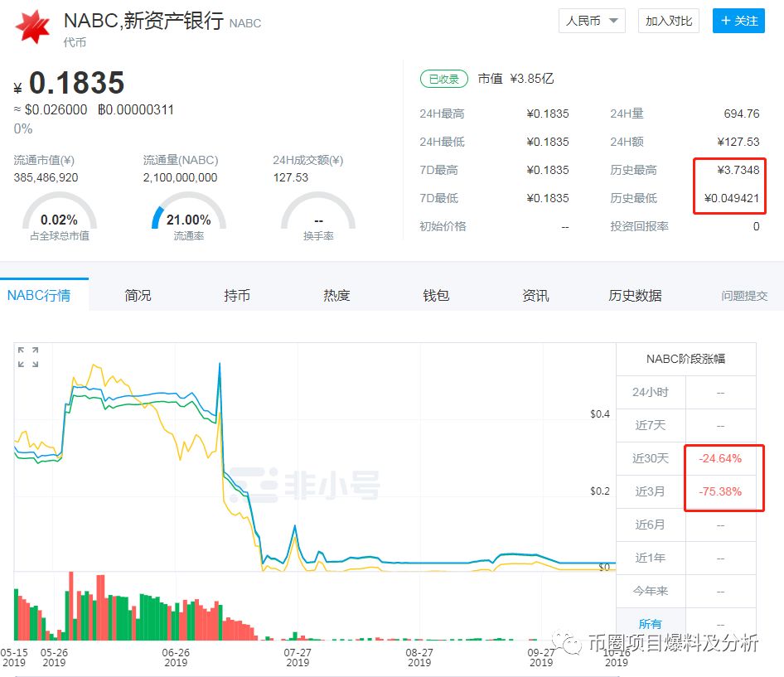Click the 已收录 listed badge
Viewport: 784px width, 677px height.
pos(444,79)
